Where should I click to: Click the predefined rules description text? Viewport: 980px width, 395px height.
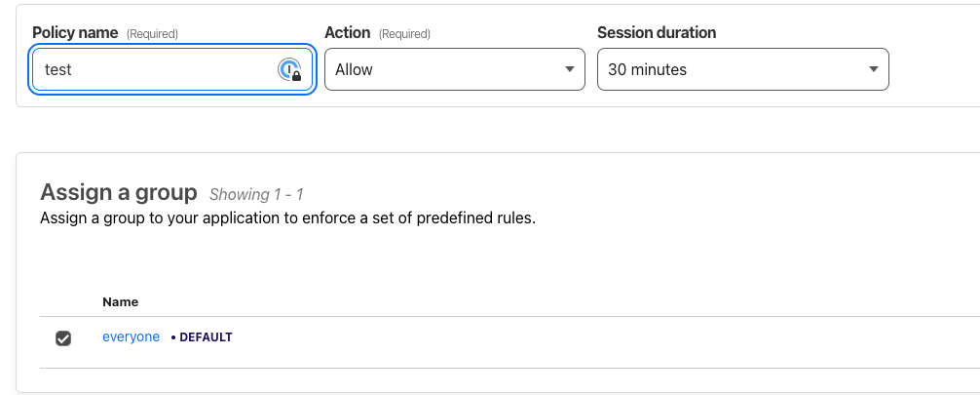tap(287, 218)
